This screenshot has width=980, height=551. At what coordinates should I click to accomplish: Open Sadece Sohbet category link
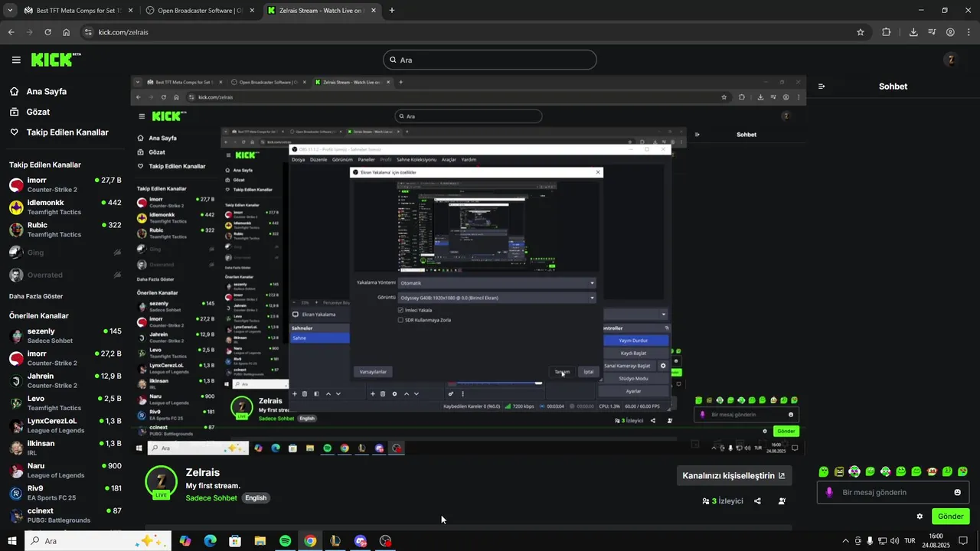point(211,497)
